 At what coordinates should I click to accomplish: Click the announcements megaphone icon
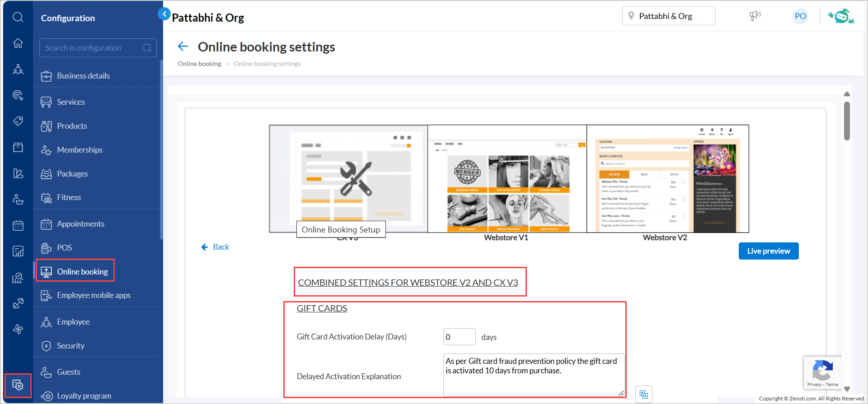click(755, 16)
